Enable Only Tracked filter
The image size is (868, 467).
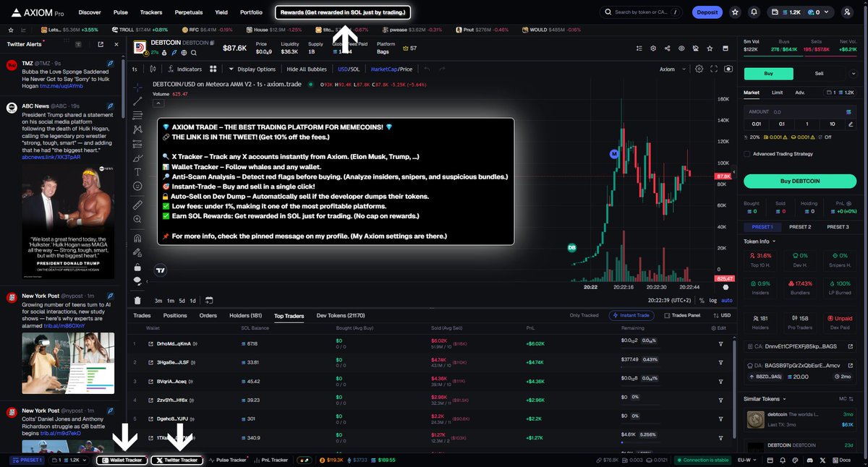584,315
